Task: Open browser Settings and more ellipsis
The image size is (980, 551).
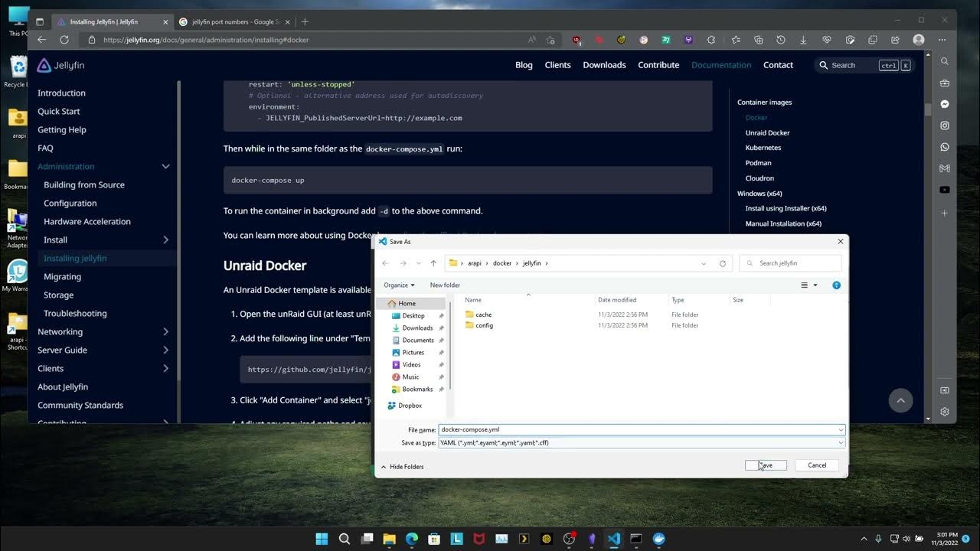Action: pyautogui.click(x=942, y=40)
